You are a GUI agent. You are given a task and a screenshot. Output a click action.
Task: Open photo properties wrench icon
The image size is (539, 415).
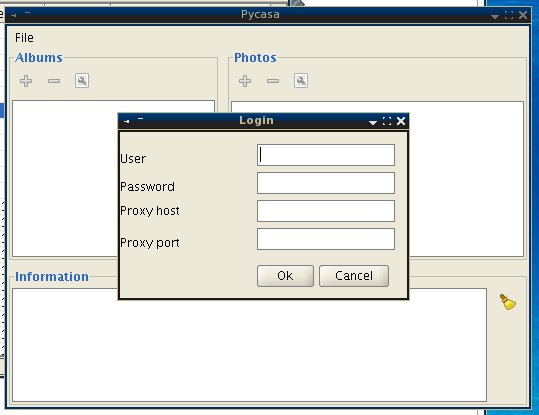pyautogui.click(x=301, y=81)
